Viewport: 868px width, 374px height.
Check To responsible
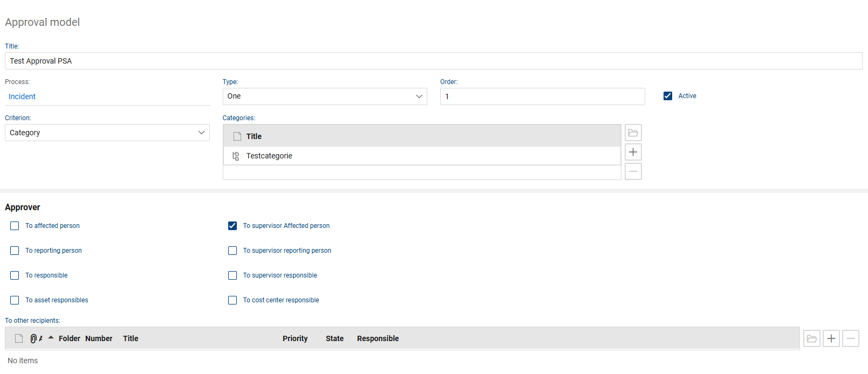(15, 275)
